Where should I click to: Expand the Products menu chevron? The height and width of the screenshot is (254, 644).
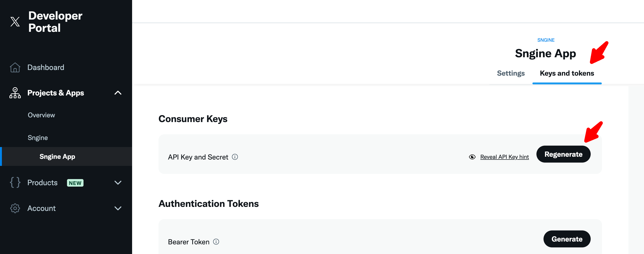pos(118,183)
